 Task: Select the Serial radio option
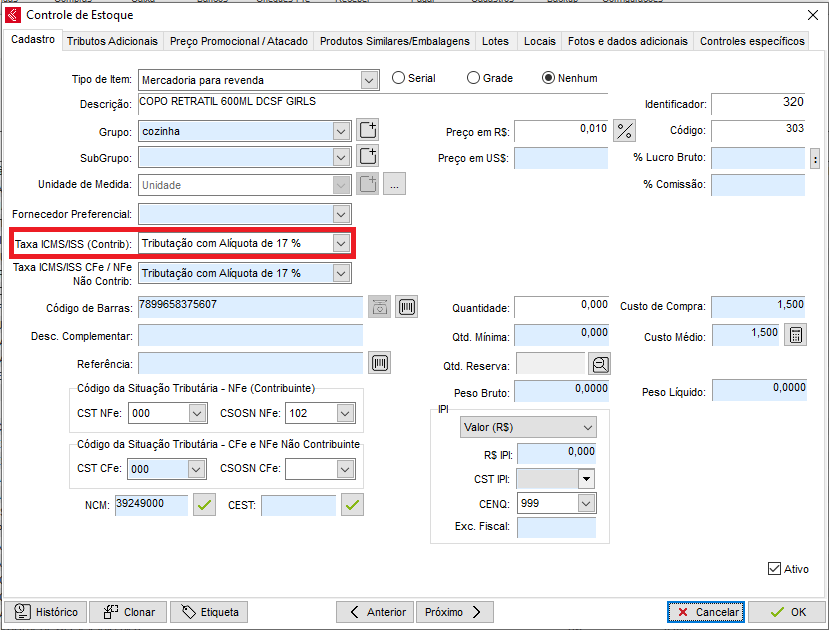(x=399, y=78)
